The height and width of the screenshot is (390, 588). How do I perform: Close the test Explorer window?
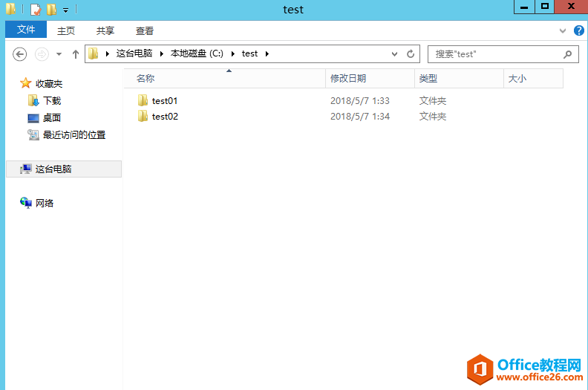pos(571,7)
